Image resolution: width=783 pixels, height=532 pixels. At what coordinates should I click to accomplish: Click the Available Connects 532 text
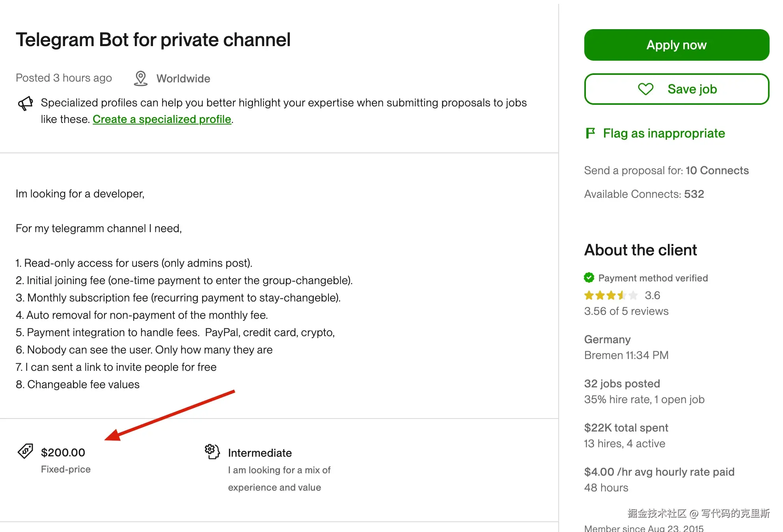(x=644, y=194)
